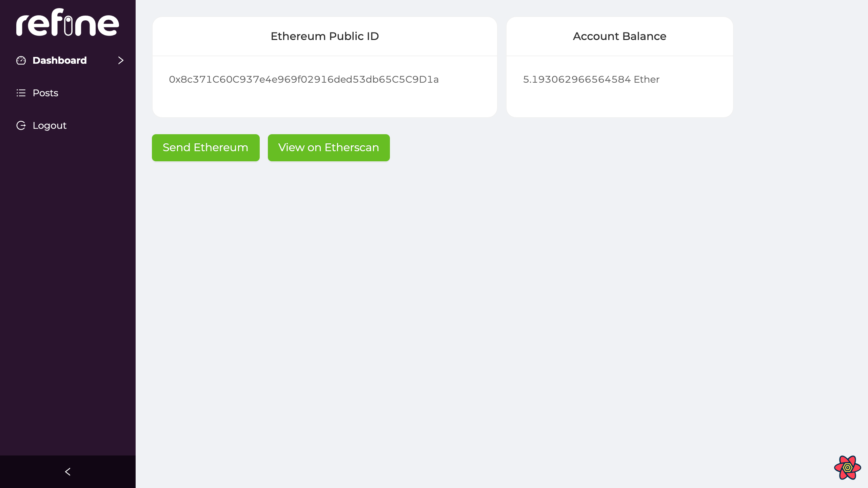Screen dimensions: 868x488
Task: Click the Logout arrow icon
Action: [21, 125]
